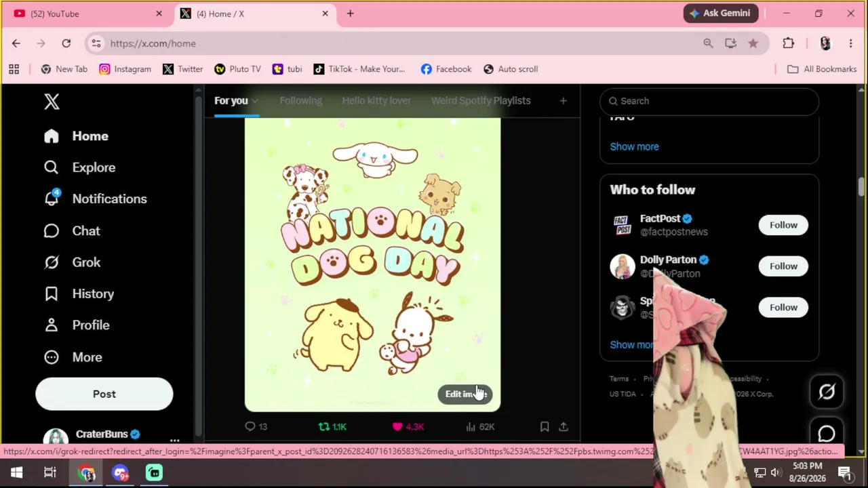Click the Post button

pos(104,394)
